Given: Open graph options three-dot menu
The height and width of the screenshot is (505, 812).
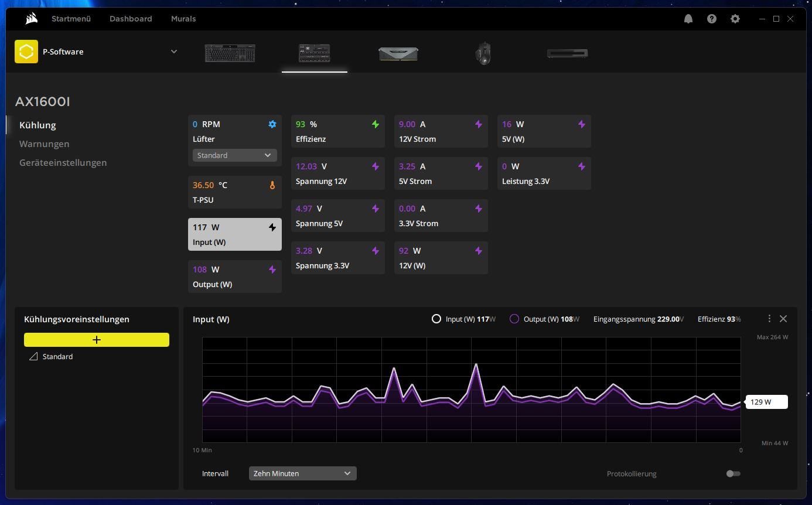Looking at the screenshot, I should pos(769,319).
